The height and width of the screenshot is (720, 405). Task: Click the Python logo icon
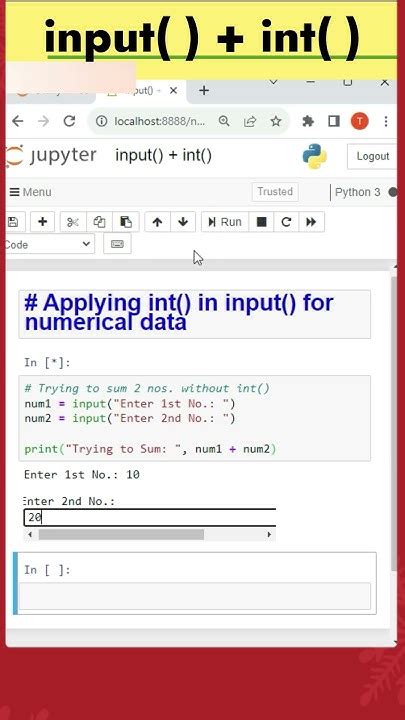click(x=315, y=156)
